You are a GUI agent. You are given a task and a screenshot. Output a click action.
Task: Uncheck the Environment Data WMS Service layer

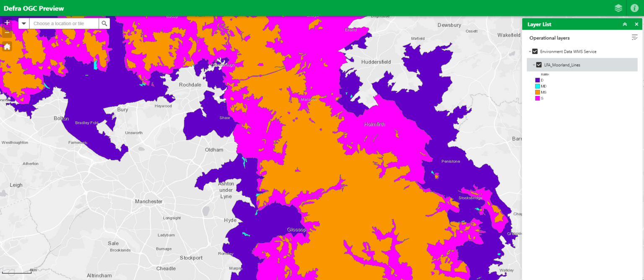click(x=535, y=51)
